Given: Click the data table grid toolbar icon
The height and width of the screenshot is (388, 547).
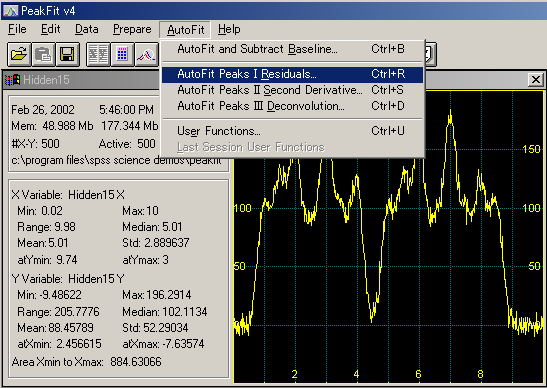Looking at the screenshot, I should click(x=122, y=54).
